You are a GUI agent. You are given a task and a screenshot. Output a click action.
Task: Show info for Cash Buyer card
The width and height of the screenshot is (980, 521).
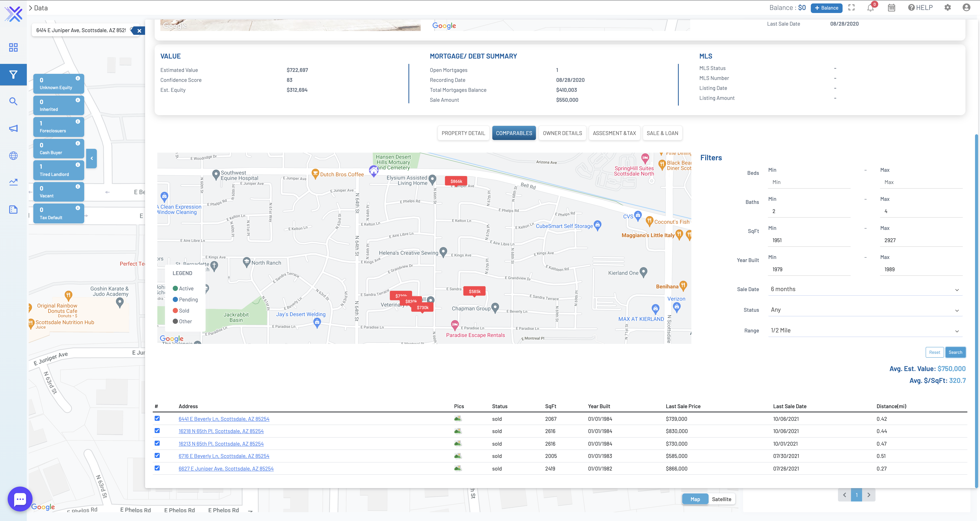(78, 143)
